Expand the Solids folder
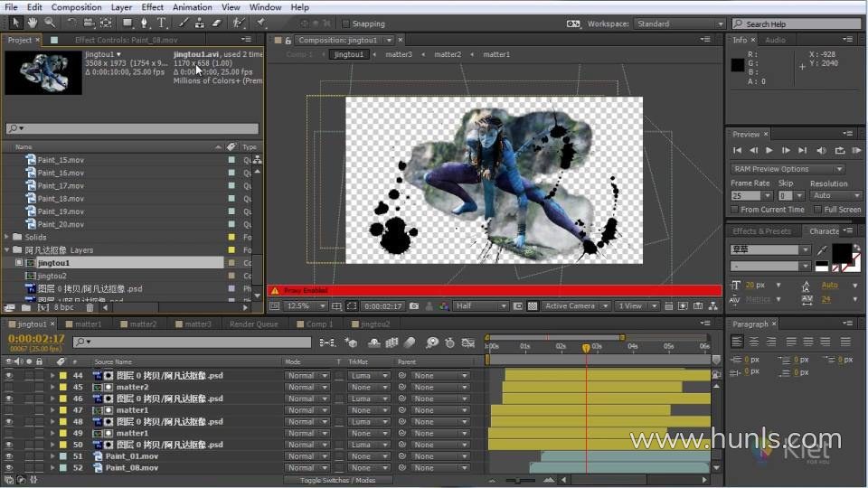This screenshot has height=488, width=868. [x=6, y=237]
